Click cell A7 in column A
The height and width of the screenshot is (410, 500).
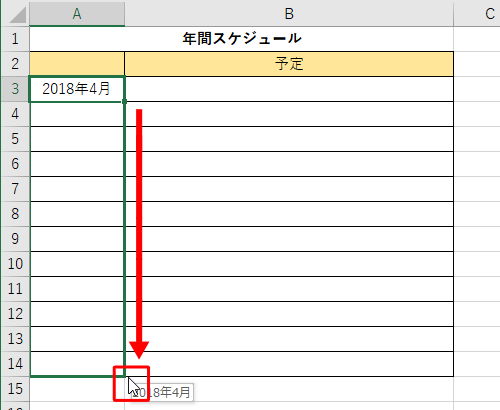pos(77,189)
